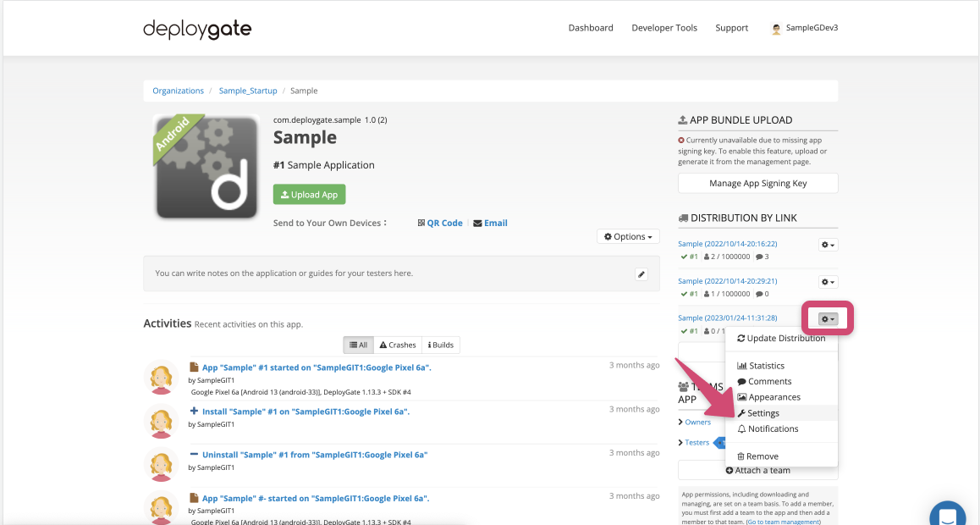This screenshot has width=980, height=525.
Task: Open the QR Code link
Action: (440, 223)
